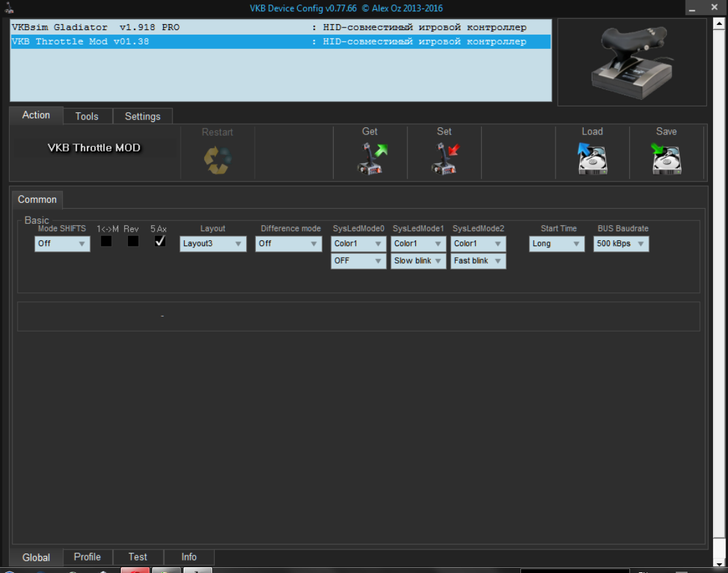Image resolution: width=728 pixels, height=573 pixels.
Task: Toggle the 1<->M checkbox
Action: (x=106, y=241)
